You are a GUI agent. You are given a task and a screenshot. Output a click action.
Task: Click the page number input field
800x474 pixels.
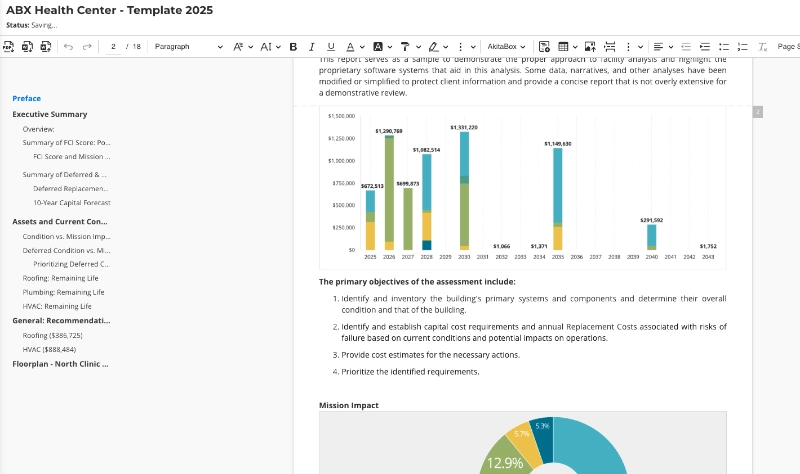(x=113, y=46)
